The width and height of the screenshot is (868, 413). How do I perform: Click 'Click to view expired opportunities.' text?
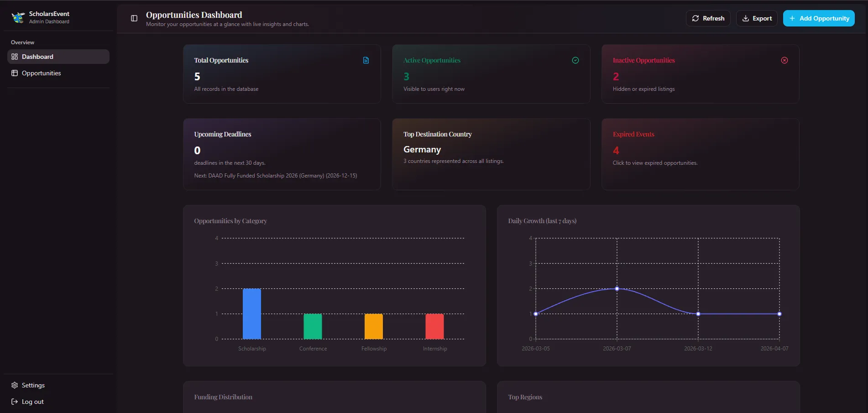click(655, 163)
